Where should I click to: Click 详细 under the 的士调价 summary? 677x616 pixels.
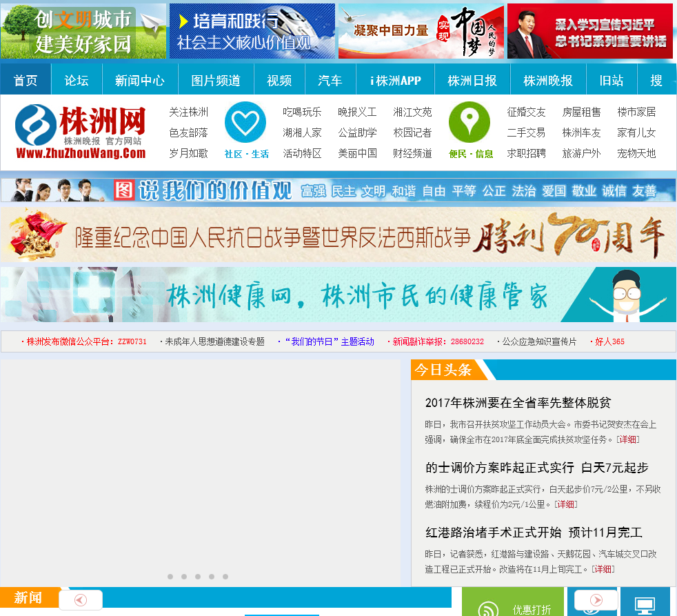[x=565, y=504]
